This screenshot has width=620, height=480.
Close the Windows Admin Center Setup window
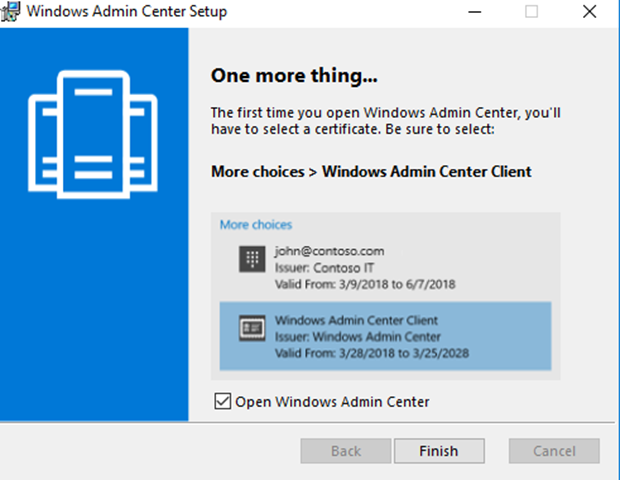(x=590, y=11)
